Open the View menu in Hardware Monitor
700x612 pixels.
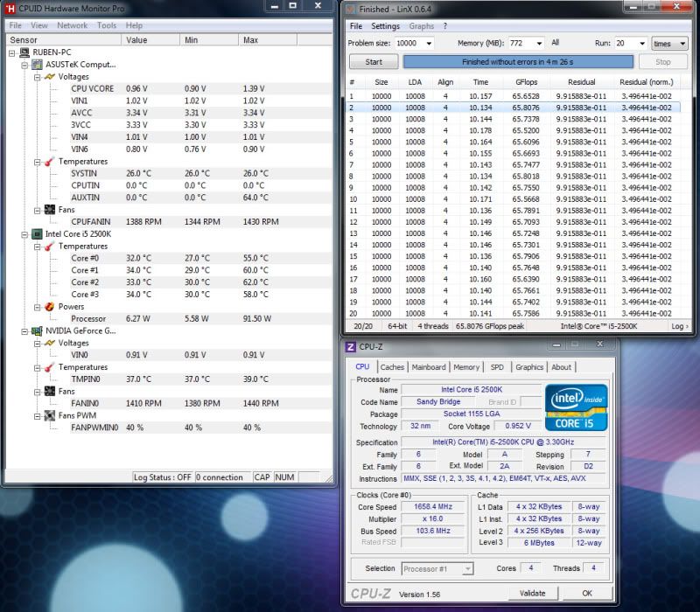tap(39, 25)
